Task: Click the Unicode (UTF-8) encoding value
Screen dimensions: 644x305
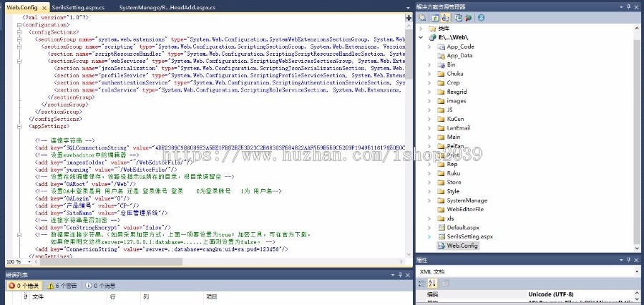Action: tap(551, 294)
